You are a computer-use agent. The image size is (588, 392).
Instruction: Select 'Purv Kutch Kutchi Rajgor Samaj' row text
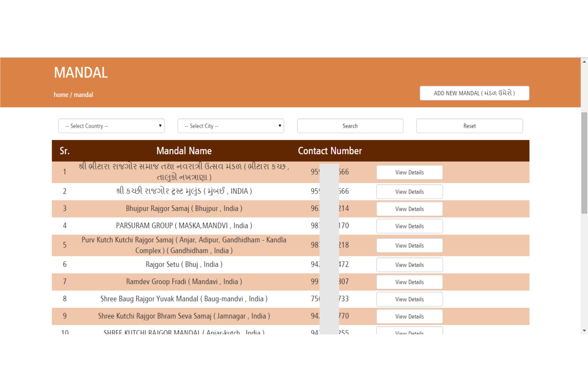tap(184, 245)
